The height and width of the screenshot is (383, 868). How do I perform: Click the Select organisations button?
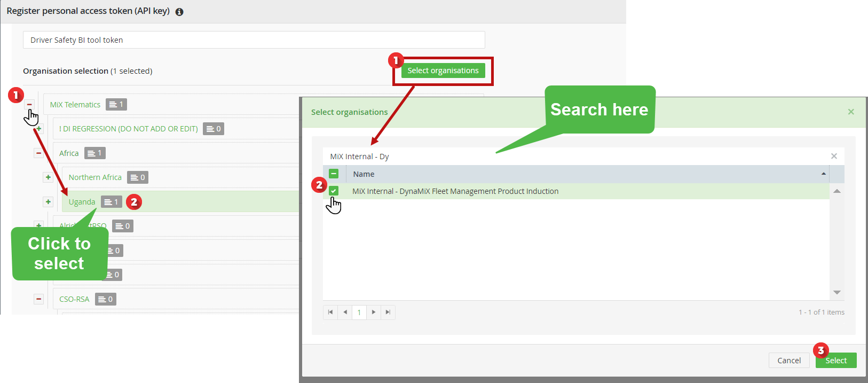click(443, 71)
